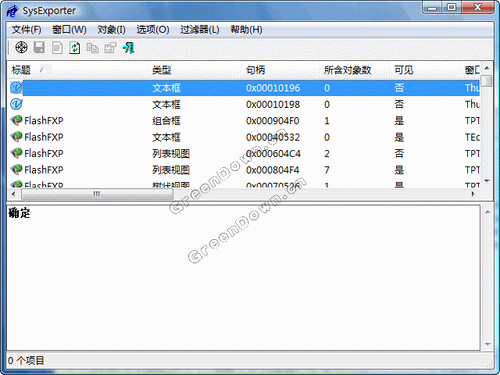The height and width of the screenshot is (375, 500).
Task: Select handle cell 0x00010198
Action: pyautogui.click(x=273, y=104)
